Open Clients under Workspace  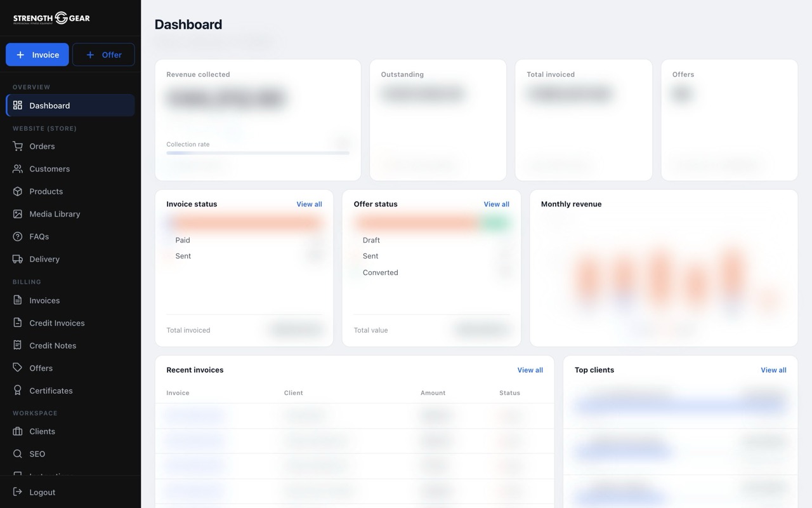coord(70,431)
